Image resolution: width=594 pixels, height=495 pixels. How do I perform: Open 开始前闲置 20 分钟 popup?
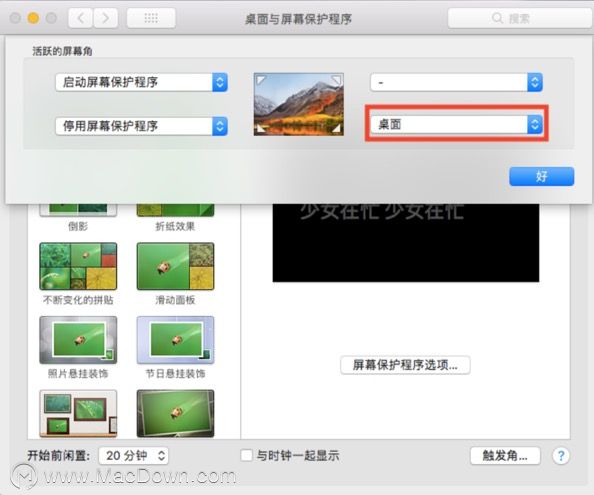[x=134, y=455]
